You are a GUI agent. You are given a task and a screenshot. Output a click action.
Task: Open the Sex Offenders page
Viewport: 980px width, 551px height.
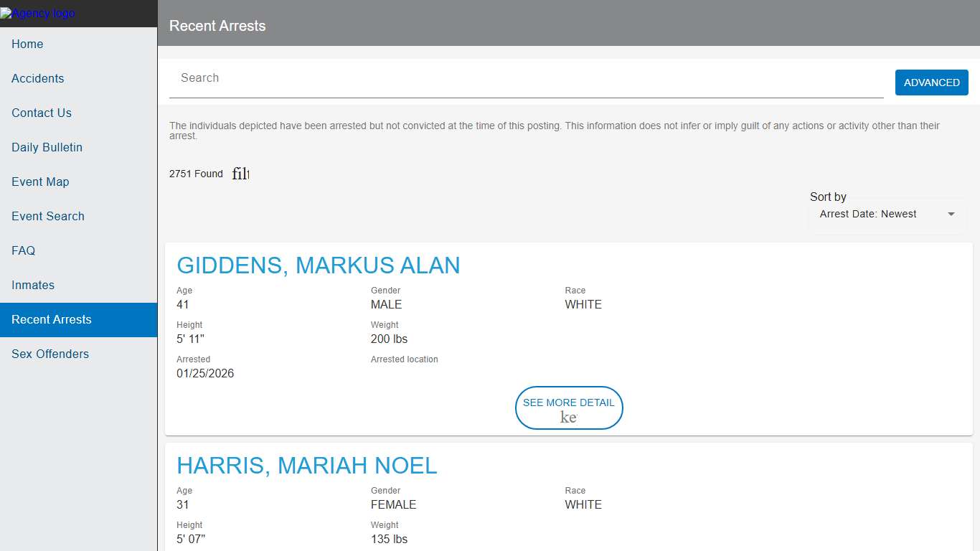[x=50, y=354]
